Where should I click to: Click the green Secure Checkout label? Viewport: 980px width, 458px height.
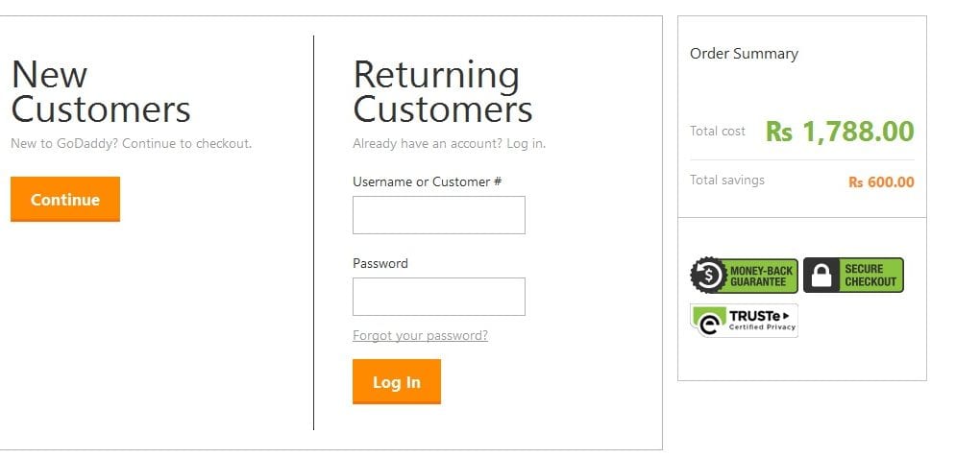(870, 276)
